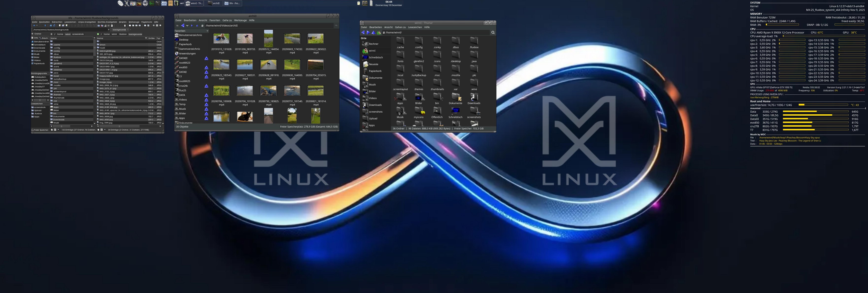The height and width of the screenshot is (293, 868).
Task: Select video thumbnail 20200628_081918.mp4
Action: [x=269, y=64]
